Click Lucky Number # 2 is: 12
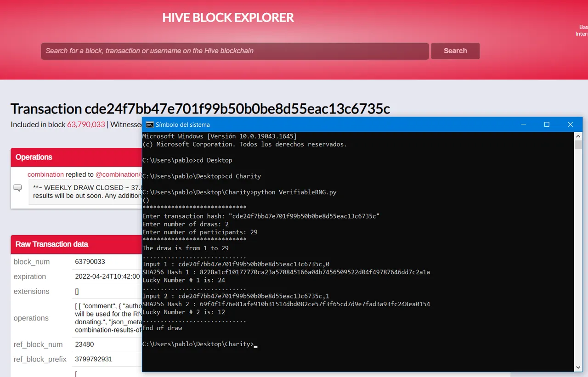The image size is (588, 377). pyautogui.click(x=184, y=312)
